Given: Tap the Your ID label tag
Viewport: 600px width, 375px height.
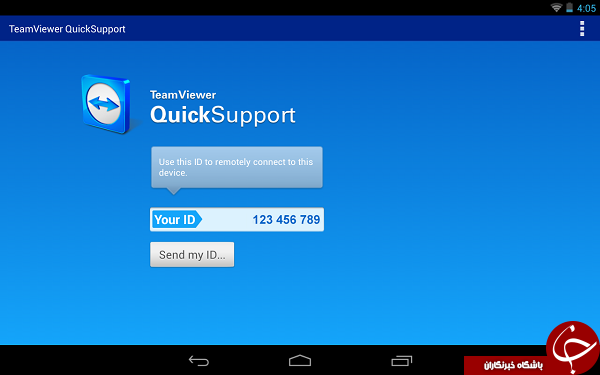Looking at the screenshot, I should pos(177,220).
